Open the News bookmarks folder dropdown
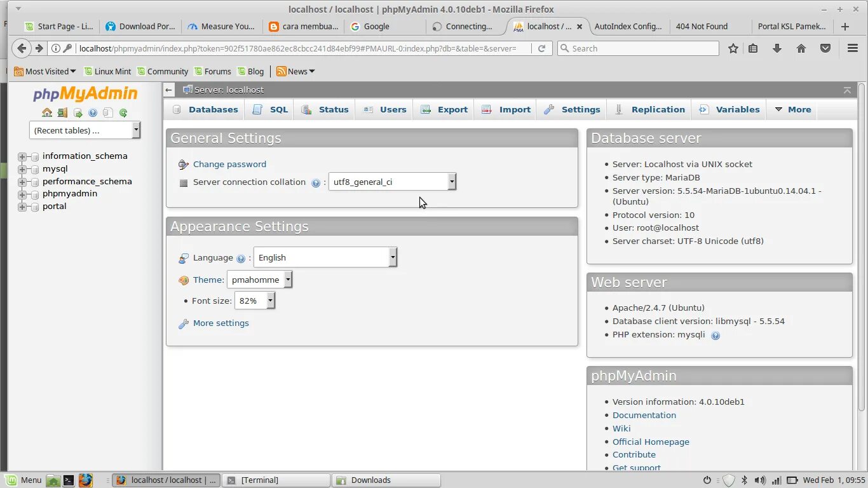The width and height of the screenshot is (868, 488). [x=295, y=71]
